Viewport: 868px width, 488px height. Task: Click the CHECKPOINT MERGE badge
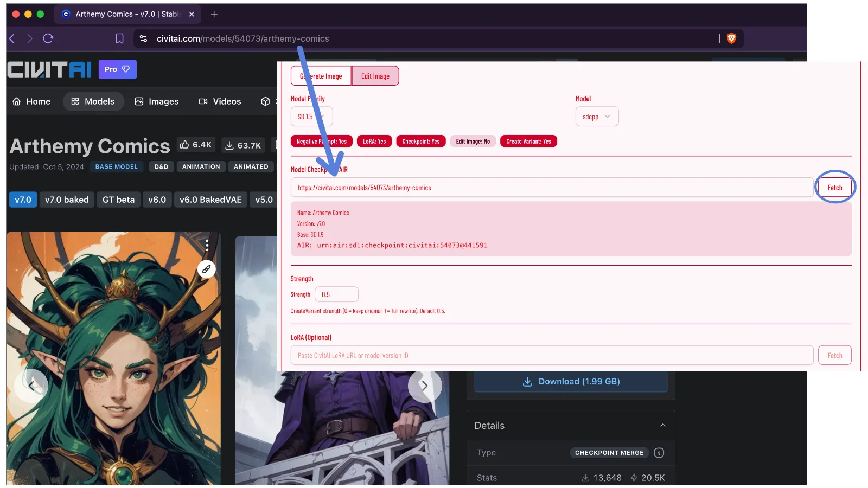609,453
